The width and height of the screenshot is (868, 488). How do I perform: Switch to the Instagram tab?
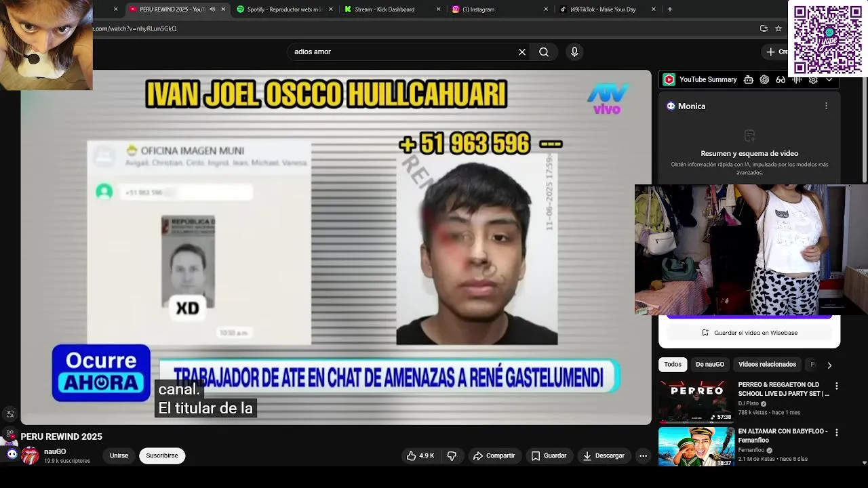pyautogui.click(x=499, y=9)
